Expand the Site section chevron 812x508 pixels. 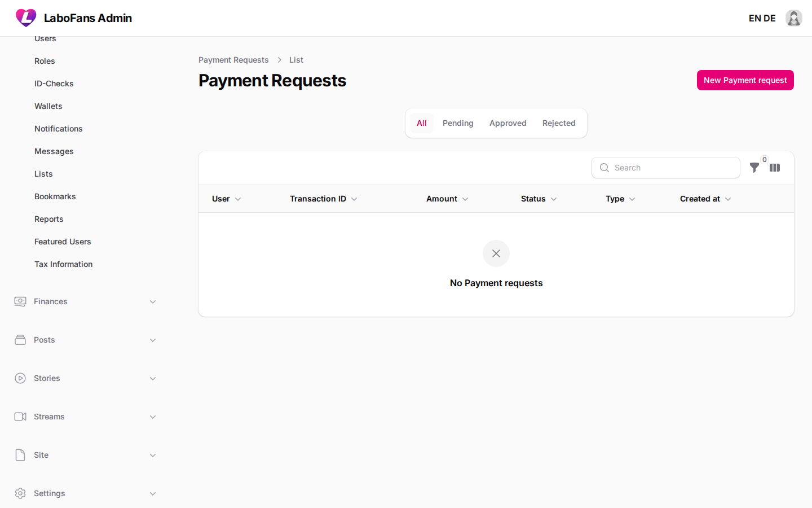(x=153, y=455)
